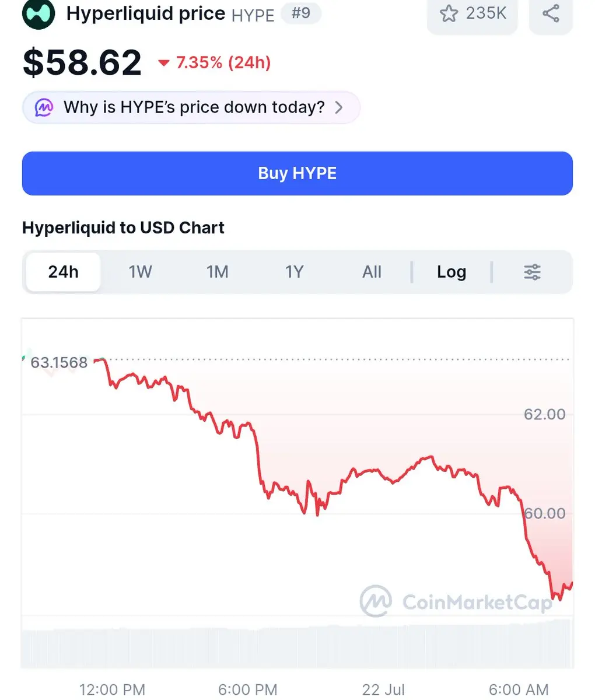Expand the chevron on HYPE price question
595x700 pixels.
pyautogui.click(x=339, y=107)
